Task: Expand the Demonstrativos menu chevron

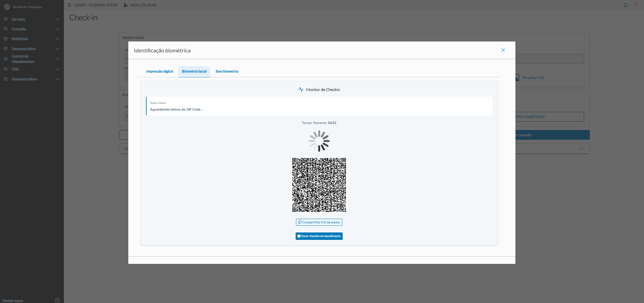Action: [58, 79]
